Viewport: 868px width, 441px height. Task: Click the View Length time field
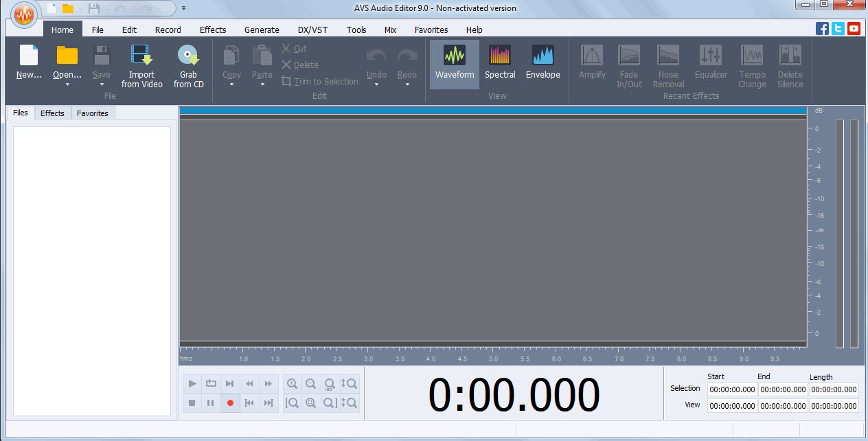click(x=834, y=406)
